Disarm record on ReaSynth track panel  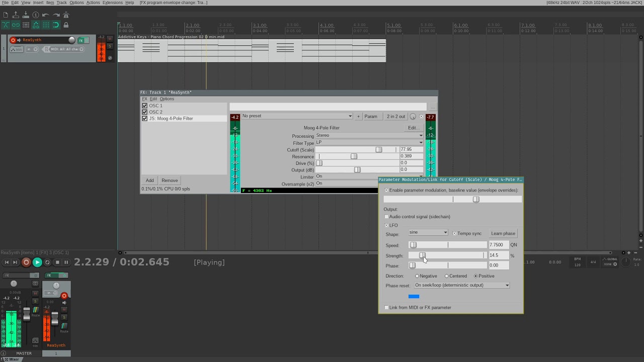[x=13, y=40]
